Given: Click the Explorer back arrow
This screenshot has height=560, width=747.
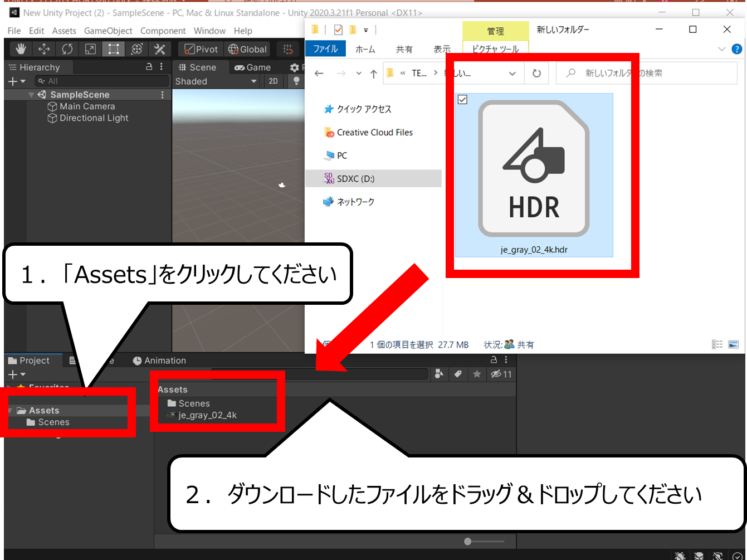Looking at the screenshot, I should tap(319, 73).
